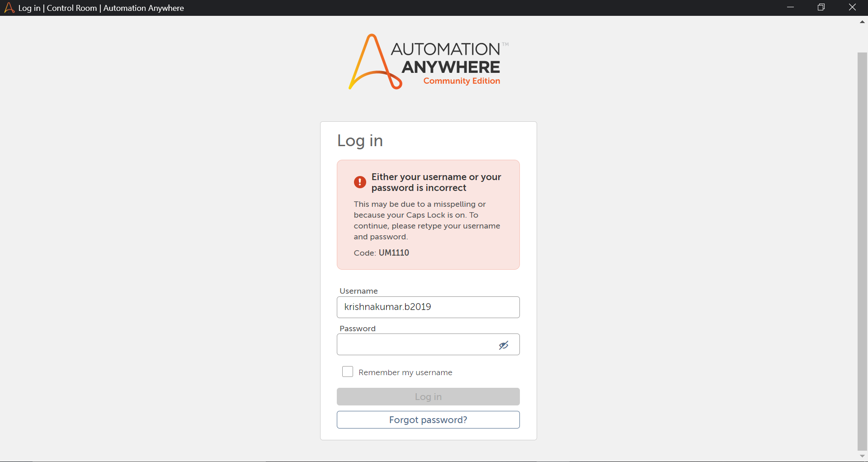Click the 'Either your username or your password is incorrect' message

436,182
